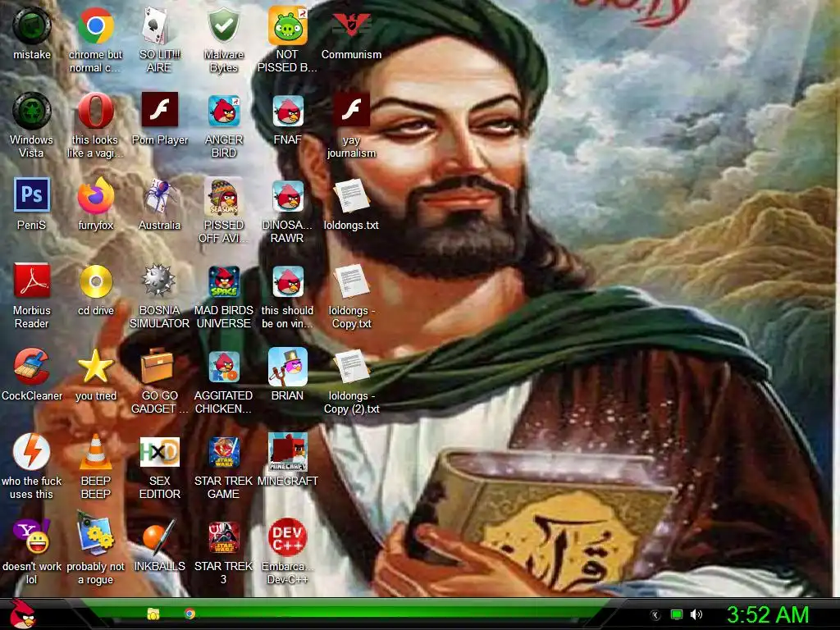Open 'BEEP BEEP' traffic cone icon
This screenshot has height=630, width=840.
coord(95,452)
